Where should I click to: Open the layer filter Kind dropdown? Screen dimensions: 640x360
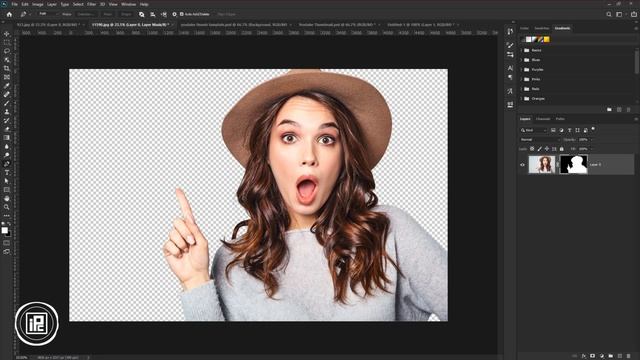coord(533,130)
